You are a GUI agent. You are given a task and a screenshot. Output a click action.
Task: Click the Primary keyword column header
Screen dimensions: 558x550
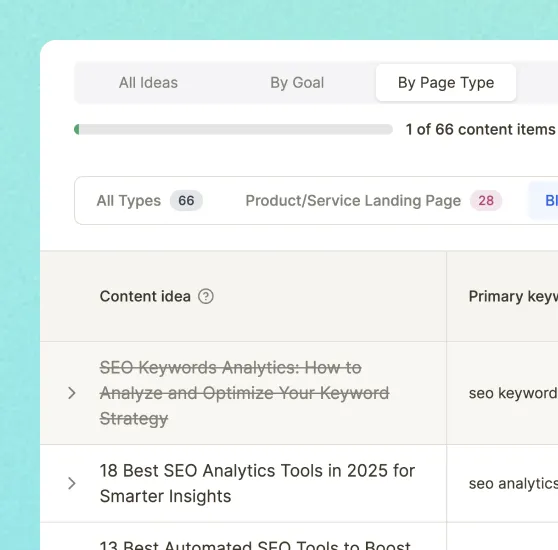[x=513, y=296]
